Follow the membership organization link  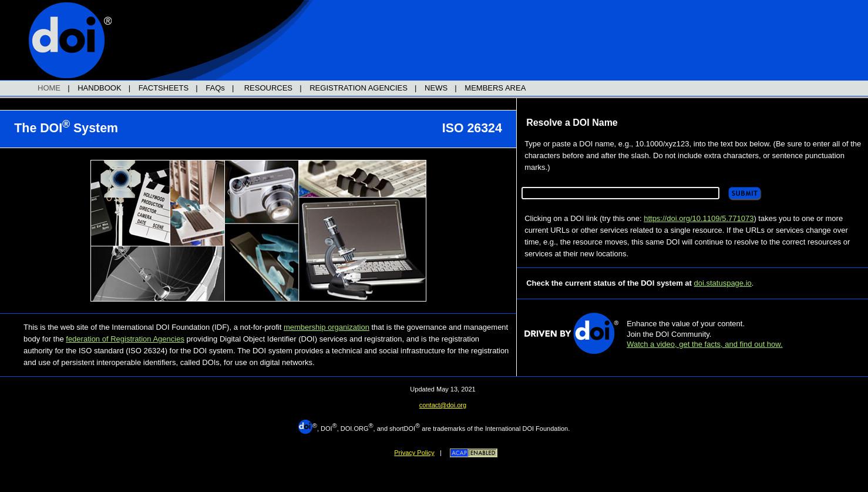click(x=326, y=327)
